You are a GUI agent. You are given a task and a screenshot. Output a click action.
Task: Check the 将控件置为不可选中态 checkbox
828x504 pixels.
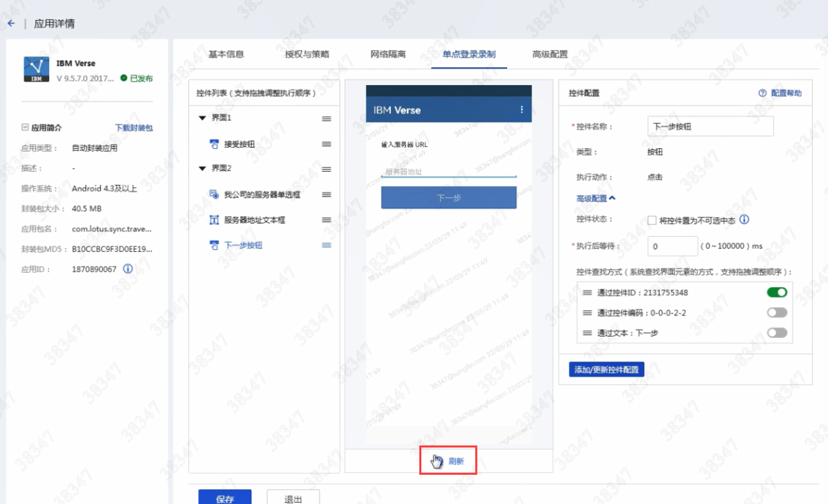(651, 220)
